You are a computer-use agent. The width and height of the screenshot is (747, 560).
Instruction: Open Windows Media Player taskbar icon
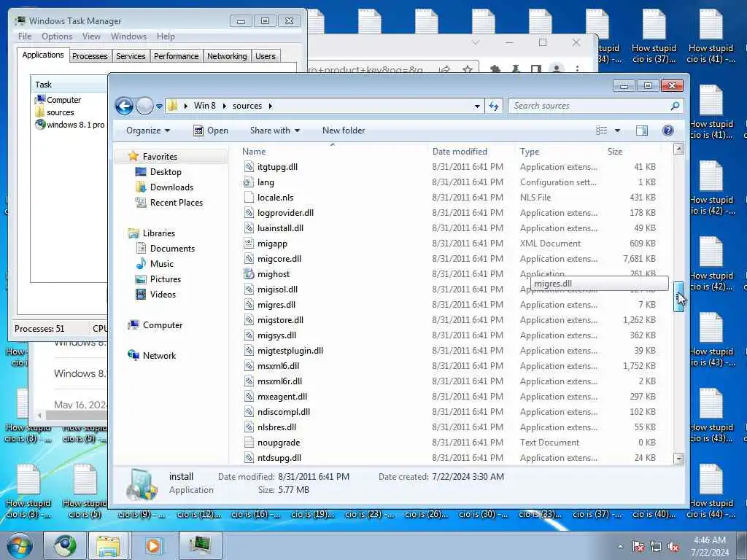click(153, 545)
